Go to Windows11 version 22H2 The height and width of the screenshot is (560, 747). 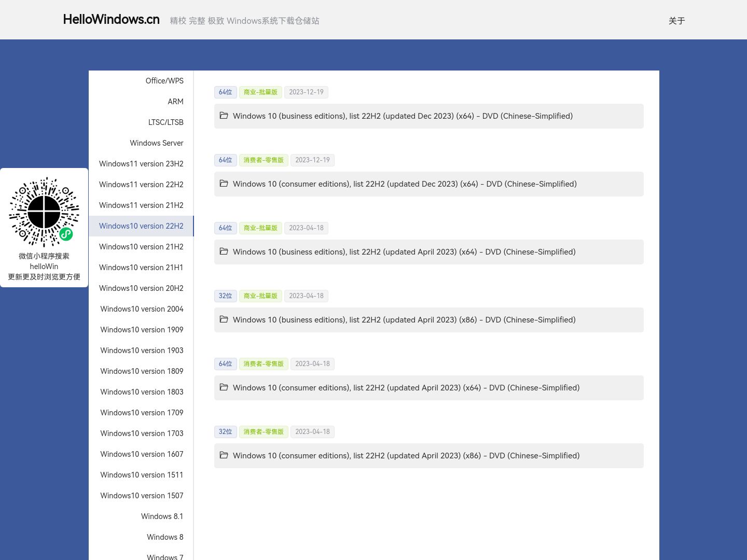141,185
